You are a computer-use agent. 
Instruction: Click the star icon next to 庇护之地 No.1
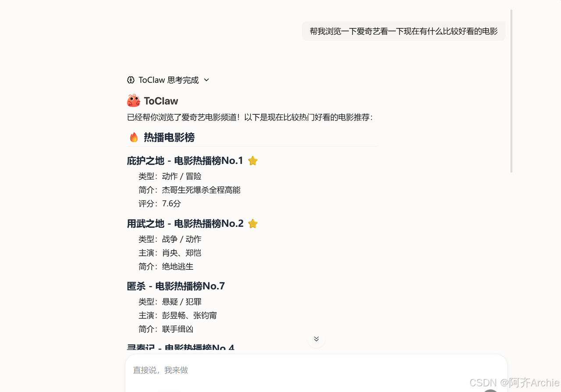coord(253,160)
